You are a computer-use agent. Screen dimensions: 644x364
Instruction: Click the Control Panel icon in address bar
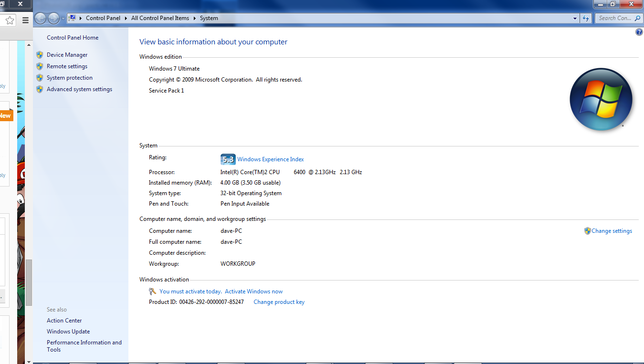tap(72, 18)
